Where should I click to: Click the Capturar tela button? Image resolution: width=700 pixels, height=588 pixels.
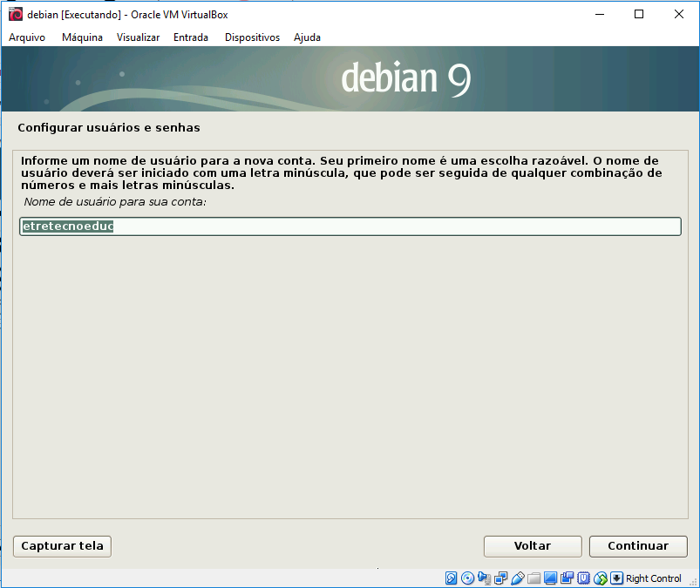(62, 546)
